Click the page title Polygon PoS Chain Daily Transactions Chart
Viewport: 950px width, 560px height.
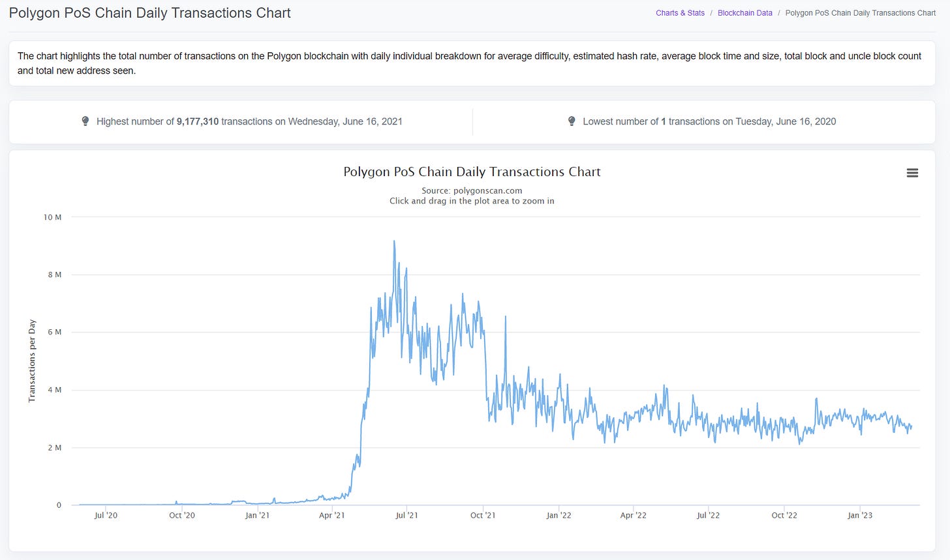pyautogui.click(x=150, y=13)
